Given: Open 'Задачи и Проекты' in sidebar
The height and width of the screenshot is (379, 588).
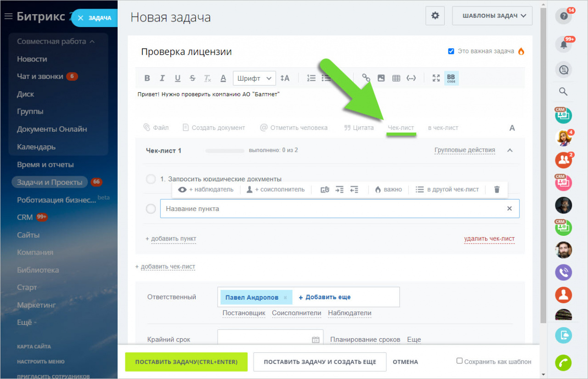Looking at the screenshot, I should pos(50,182).
